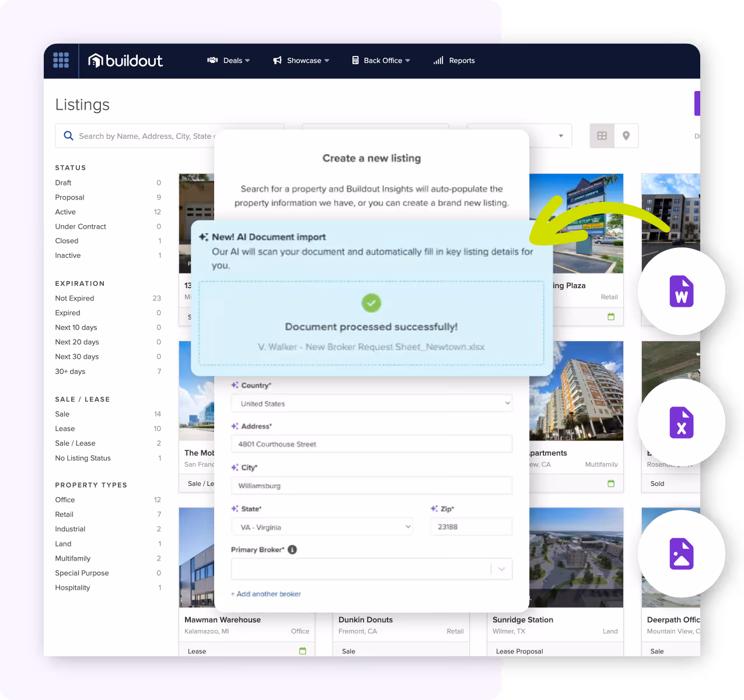This screenshot has width=744, height=700.
Task: Toggle the grid view layout
Action: pos(602,135)
